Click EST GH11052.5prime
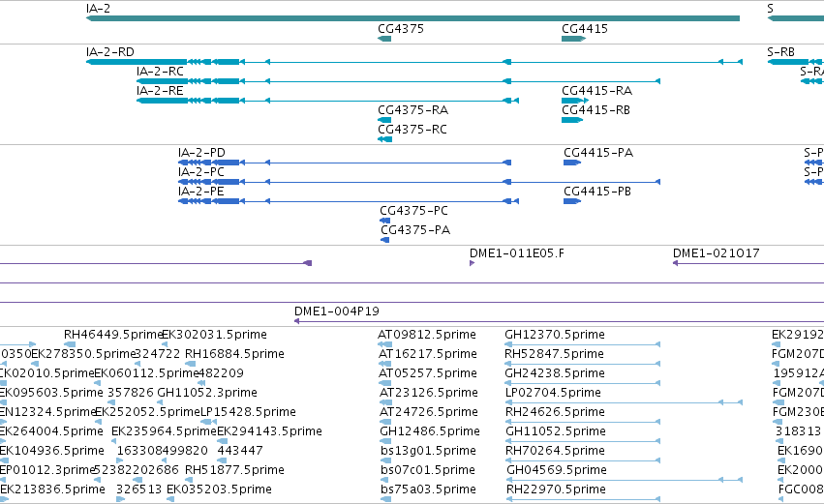Image resolution: width=824 pixels, height=504 pixels. tap(556, 432)
